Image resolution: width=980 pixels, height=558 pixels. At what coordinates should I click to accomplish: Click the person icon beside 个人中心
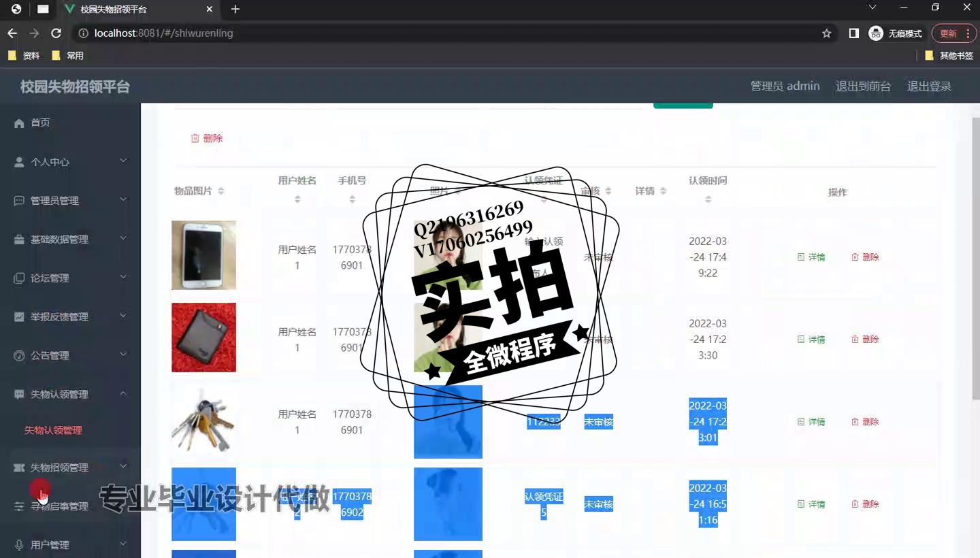[x=19, y=162]
